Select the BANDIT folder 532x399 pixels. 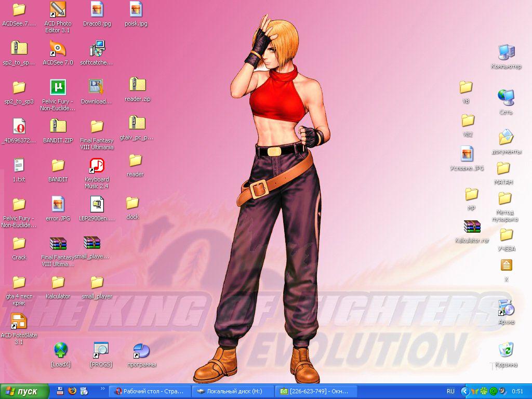58,166
